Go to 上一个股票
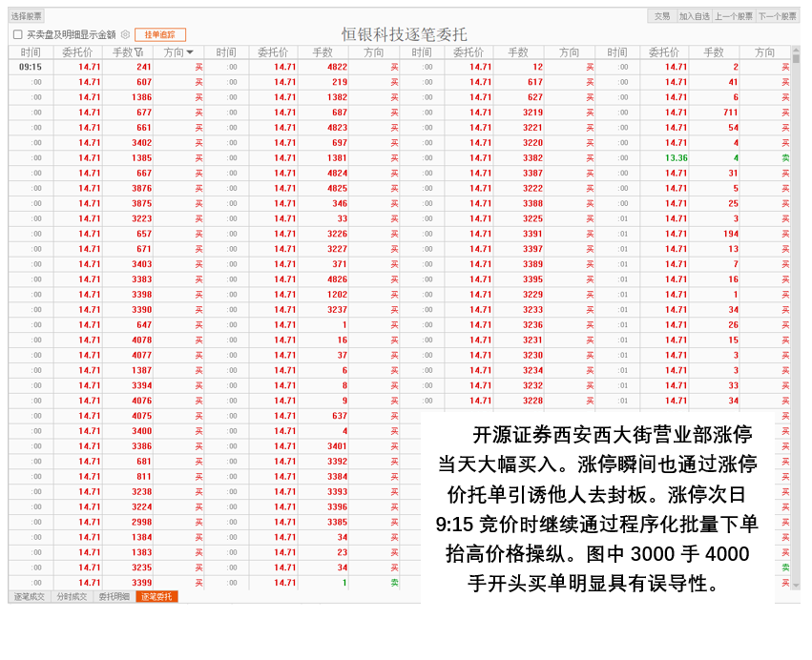 [734, 16]
